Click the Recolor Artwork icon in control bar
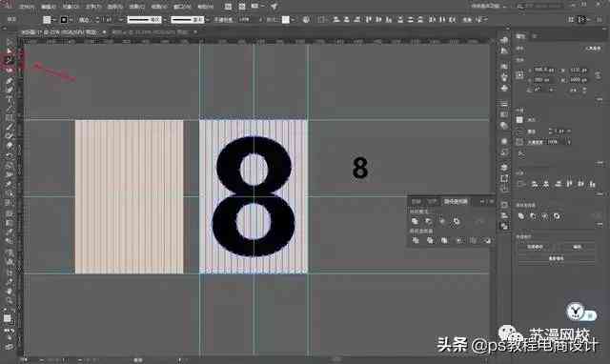 coord(306,19)
